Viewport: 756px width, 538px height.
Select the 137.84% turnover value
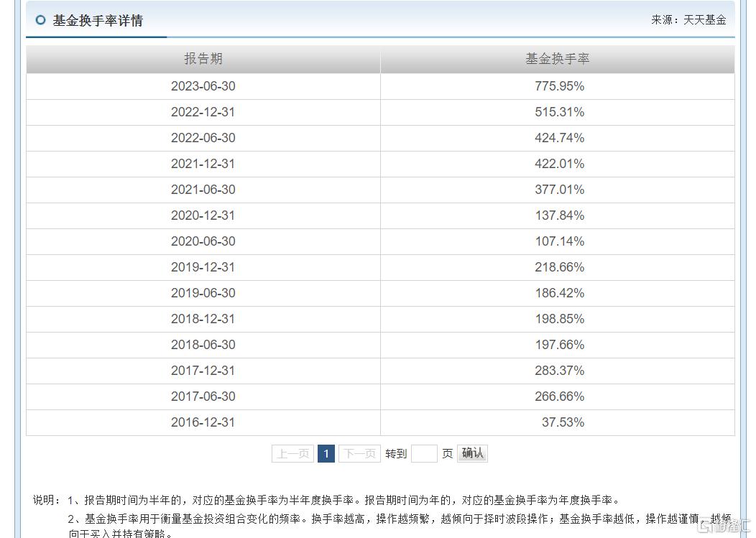[x=559, y=215]
